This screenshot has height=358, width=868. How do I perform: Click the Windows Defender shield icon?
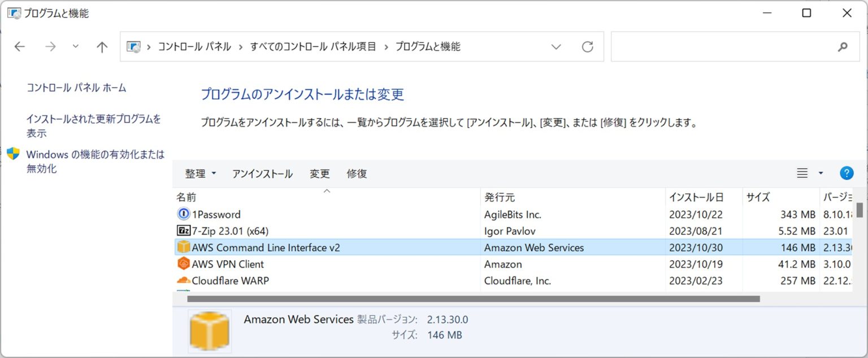13,154
